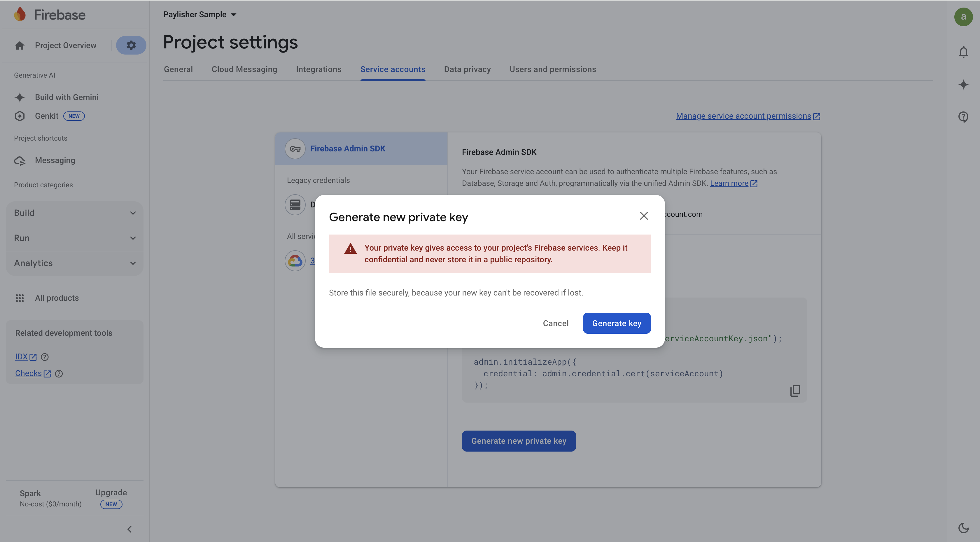Open the Learn more link
Viewport: 980px width, 542px height.
734,183
